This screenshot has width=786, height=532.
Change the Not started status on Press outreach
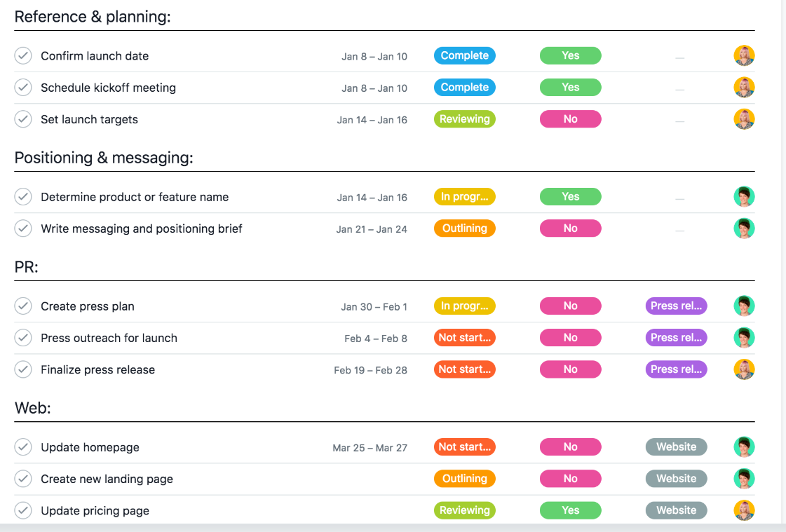click(x=464, y=337)
